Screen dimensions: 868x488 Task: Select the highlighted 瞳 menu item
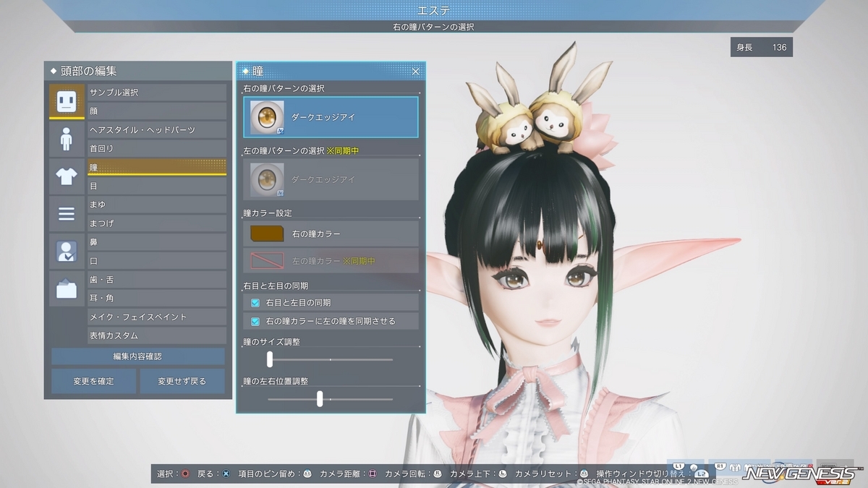157,167
